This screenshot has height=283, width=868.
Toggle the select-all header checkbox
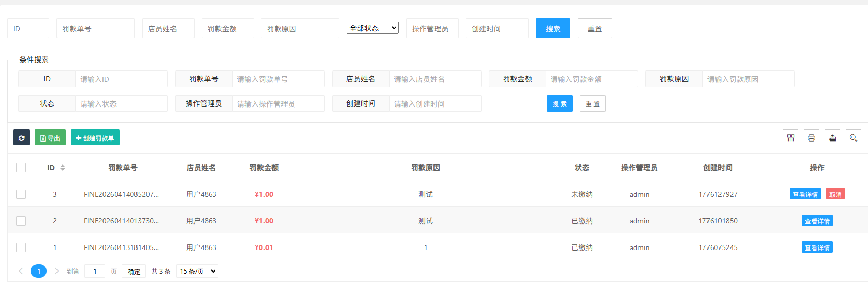tap(21, 168)
